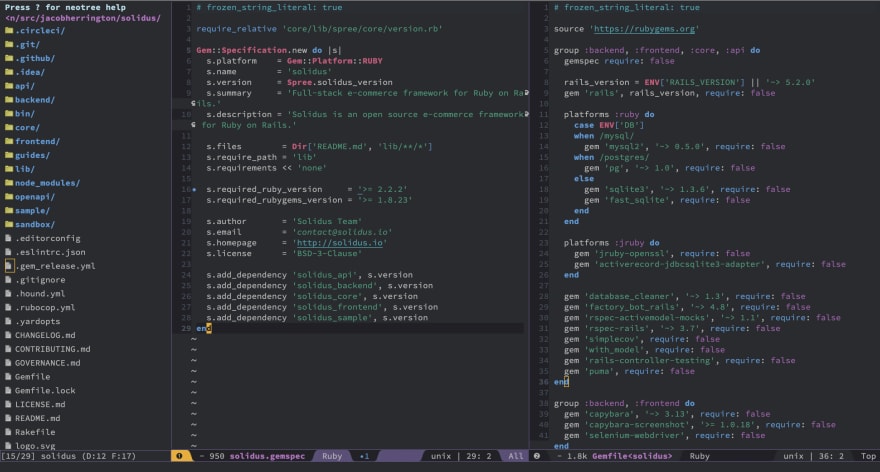
Task: Place cursor on s.license line in gemspec
Action: [x=284, y=254]
